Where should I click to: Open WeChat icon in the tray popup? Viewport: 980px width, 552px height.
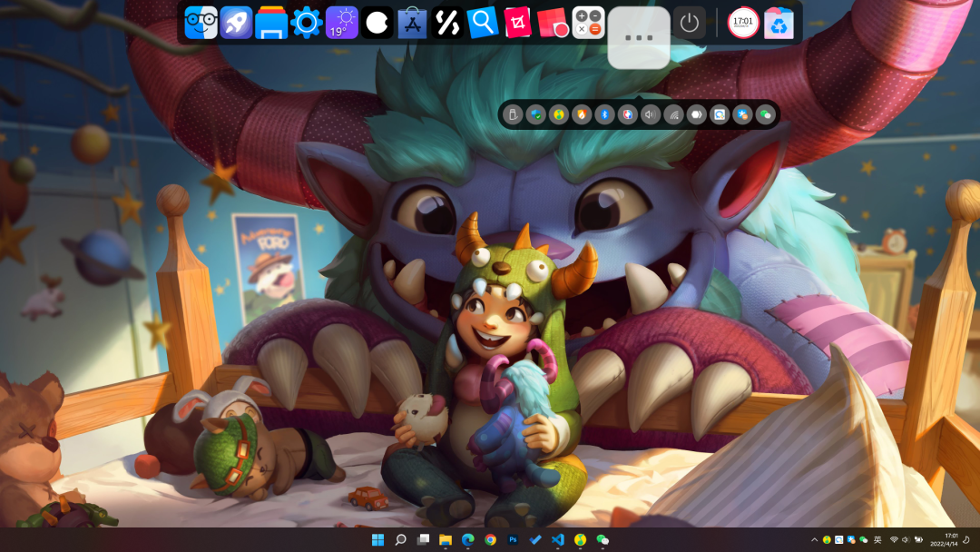point(766,114)
